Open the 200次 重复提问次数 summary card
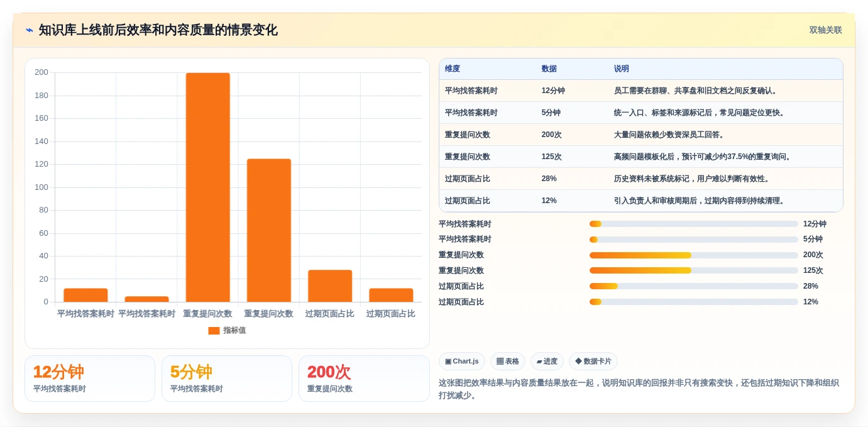 (x=364, y=379)
